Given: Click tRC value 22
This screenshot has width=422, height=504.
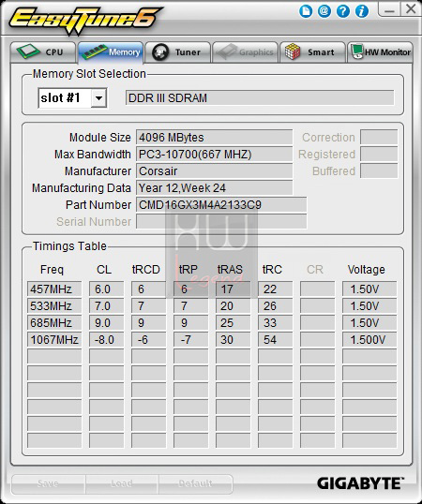Looking at the screenshot, I should point(276,289).
